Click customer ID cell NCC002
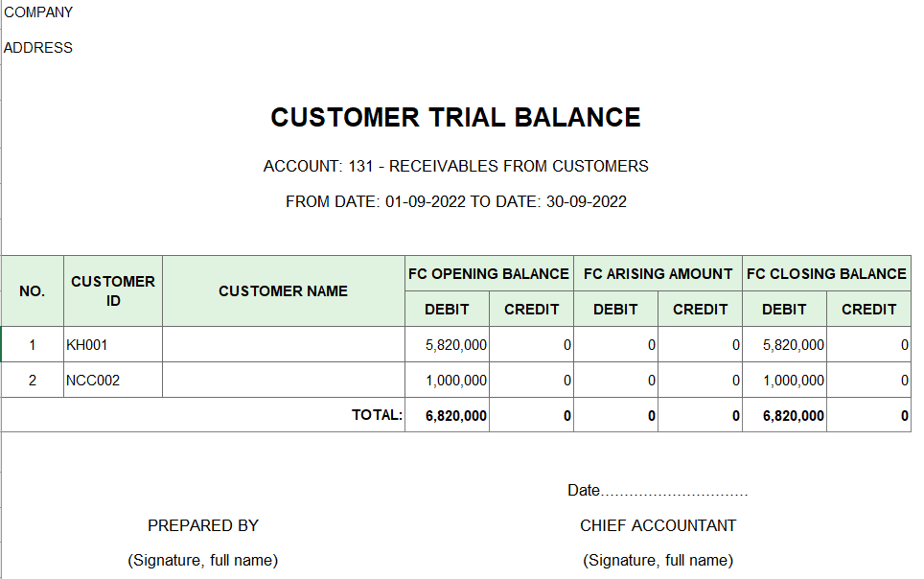The image size is (924, 579). pos(113,381)
